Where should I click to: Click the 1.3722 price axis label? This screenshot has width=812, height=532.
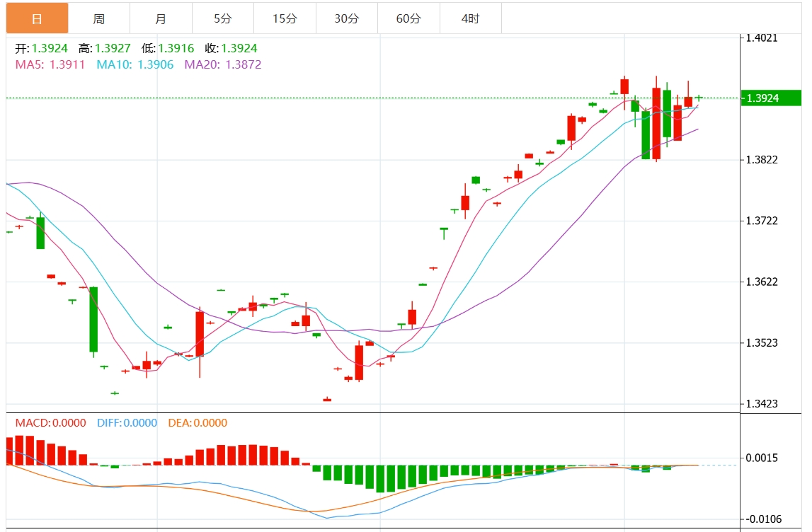[x=762, y=221]
